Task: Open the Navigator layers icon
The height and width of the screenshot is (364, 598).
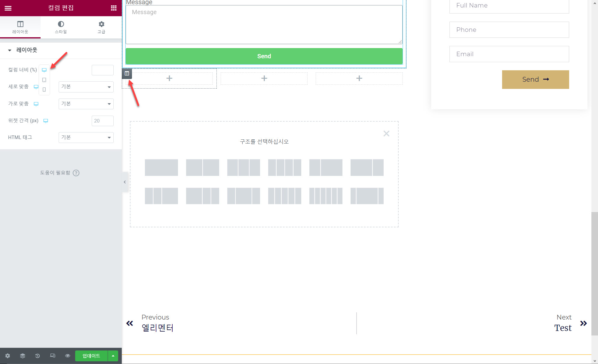Action: click(x=23, y=356)
